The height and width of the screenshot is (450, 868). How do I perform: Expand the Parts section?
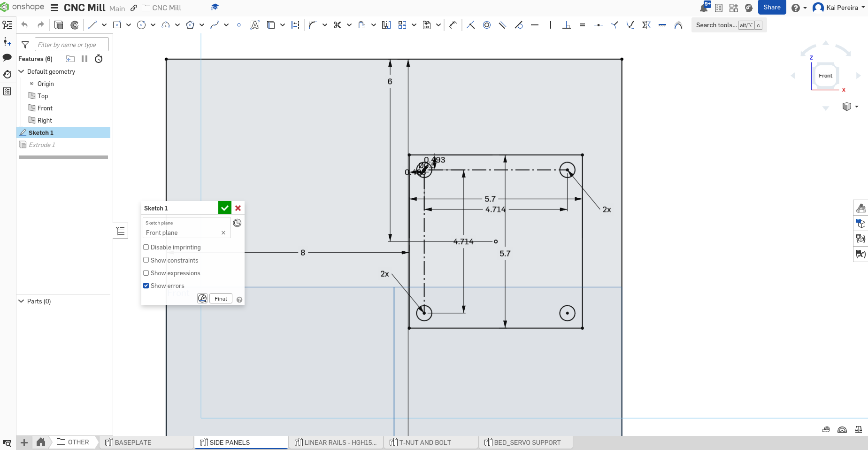tap(21, 301)
